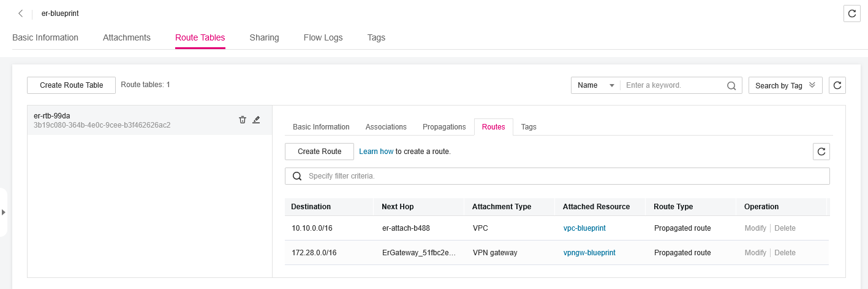Follow the Learn how link

tap(376, 152)
